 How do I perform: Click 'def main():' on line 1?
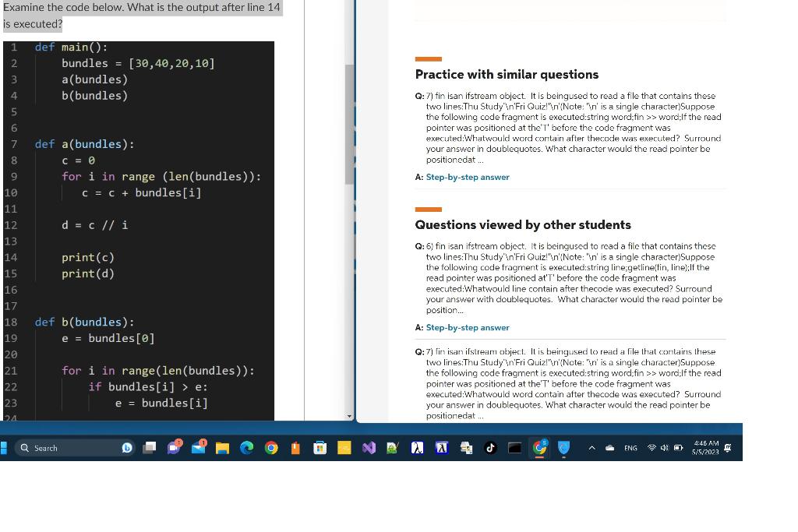tap(71, 47)
